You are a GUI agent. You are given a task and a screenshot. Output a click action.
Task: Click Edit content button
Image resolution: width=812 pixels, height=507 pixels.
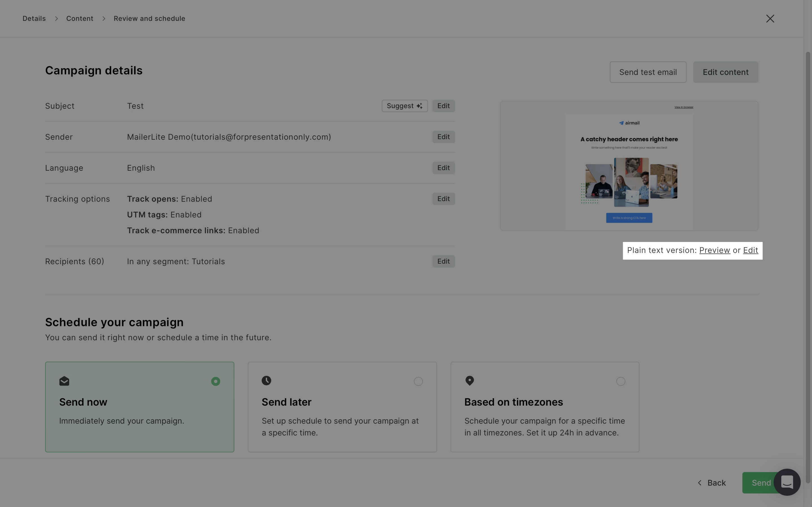[725, 72]
